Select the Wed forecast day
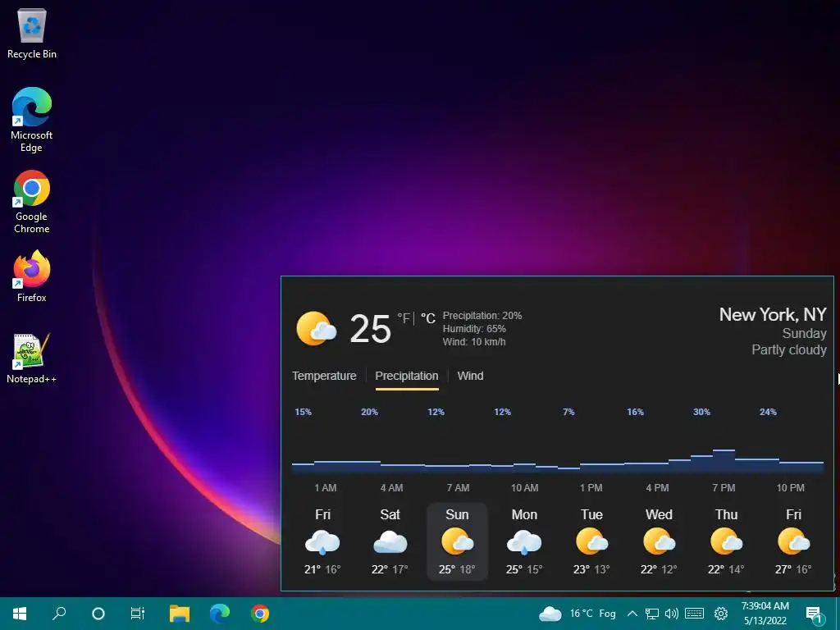 pyautogui.click(x=659, y=541)
